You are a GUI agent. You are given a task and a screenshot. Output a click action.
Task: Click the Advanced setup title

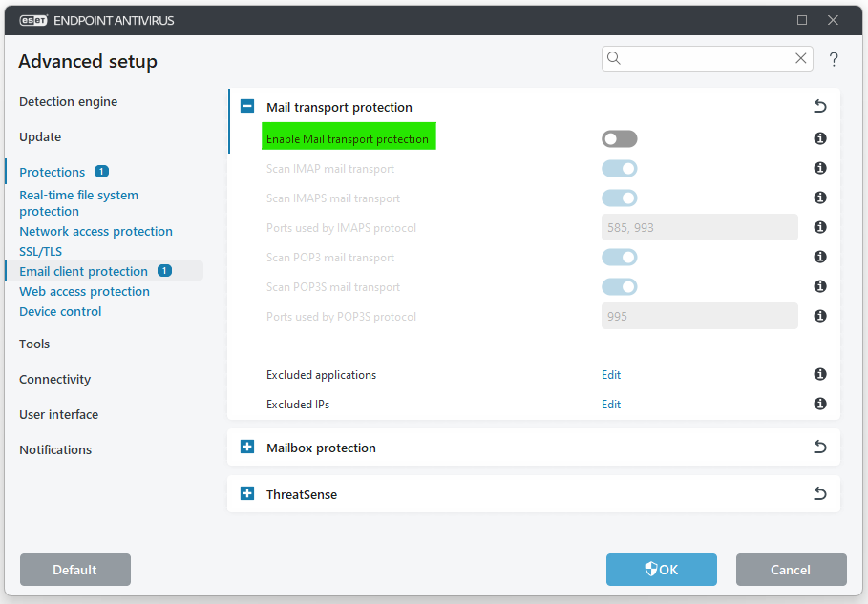tap(88, 61)
